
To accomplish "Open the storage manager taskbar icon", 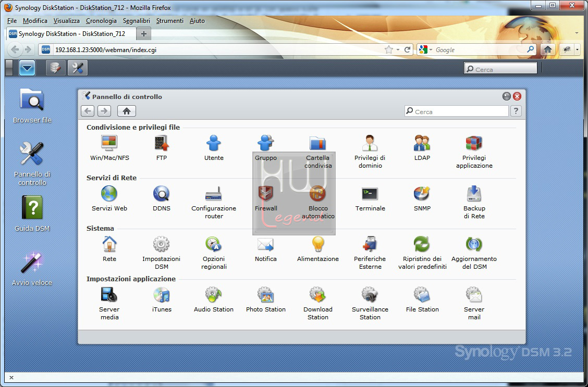I will point(55,68).
